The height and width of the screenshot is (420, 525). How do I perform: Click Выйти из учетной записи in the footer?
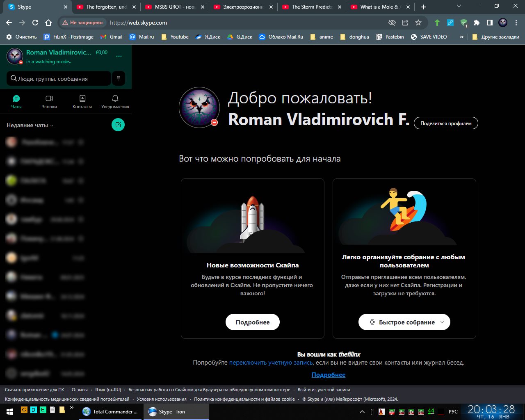324,390
